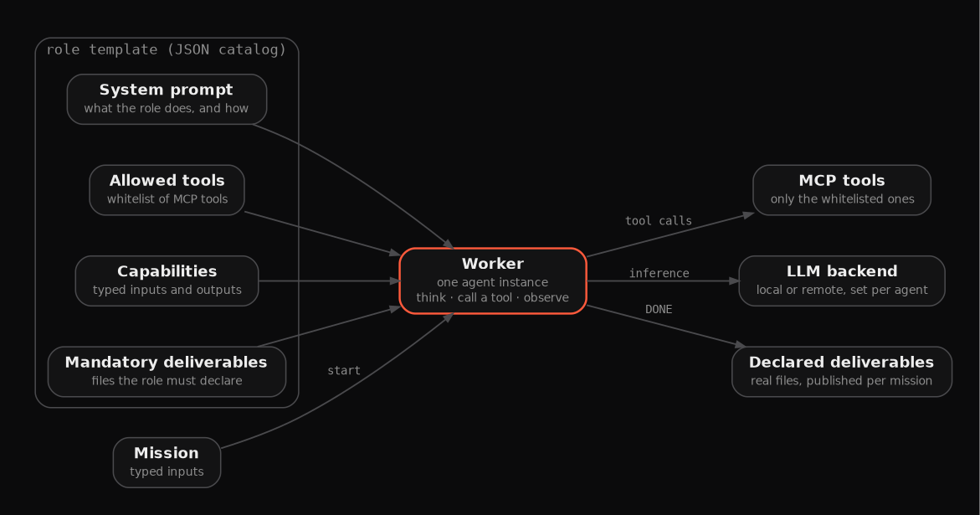Click the 'tool calls' edge label

(659, 220)
